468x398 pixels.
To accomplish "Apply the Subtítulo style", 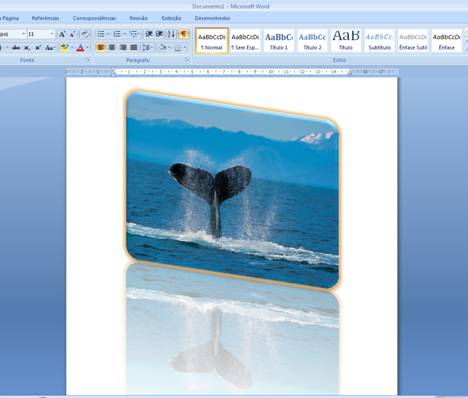I will tap(379, 41).
